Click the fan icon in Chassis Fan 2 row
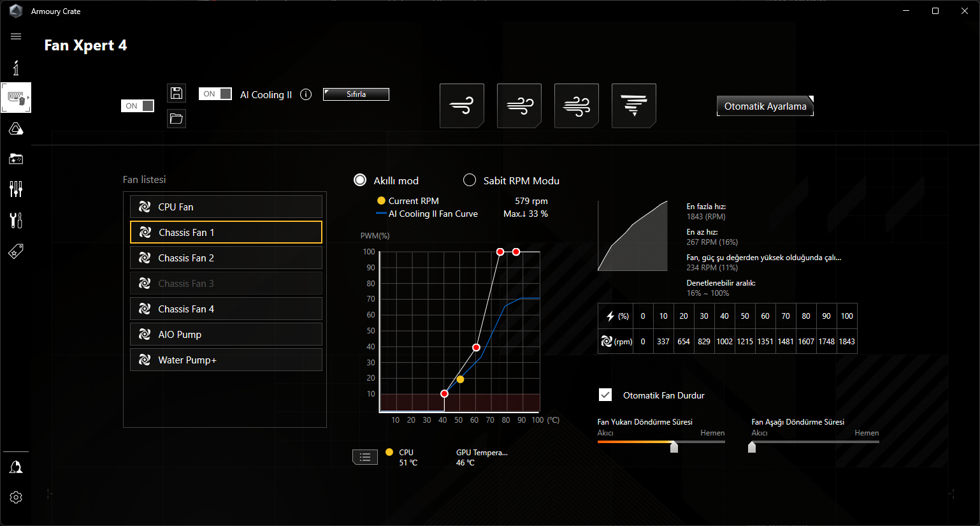The width and height of the screenshot is (980, 526). click(x=145, y=258)
